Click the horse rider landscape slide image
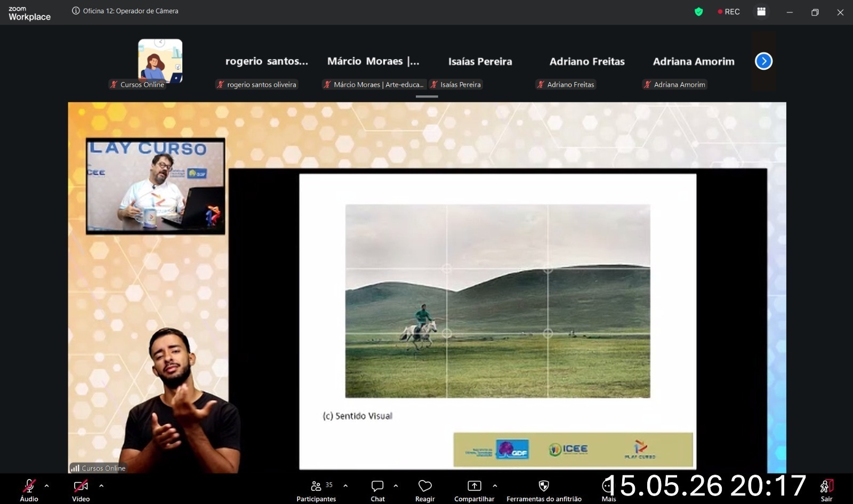This screenshot has width=853, height=504. 497,301
